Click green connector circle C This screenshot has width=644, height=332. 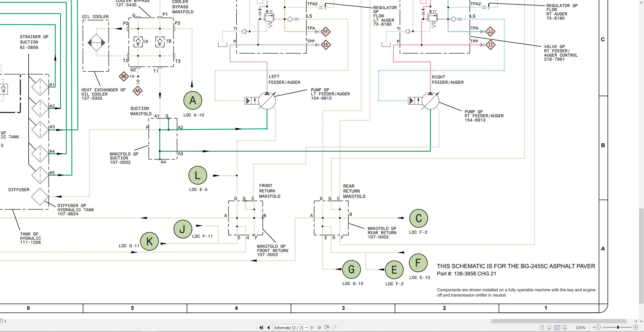419,218
